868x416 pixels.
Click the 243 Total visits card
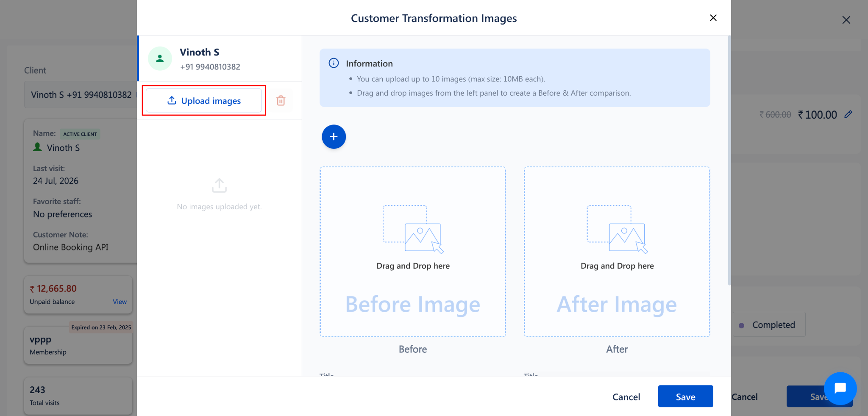[78, 396]
